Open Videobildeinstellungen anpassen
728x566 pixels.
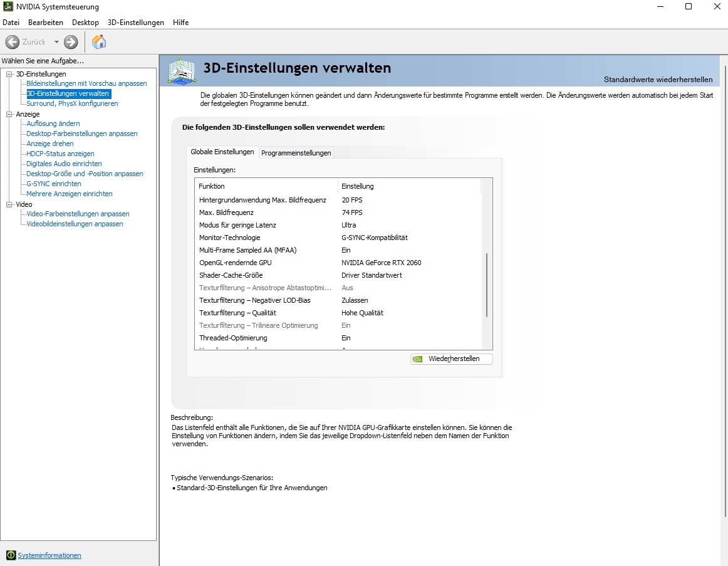coord(75,224)
